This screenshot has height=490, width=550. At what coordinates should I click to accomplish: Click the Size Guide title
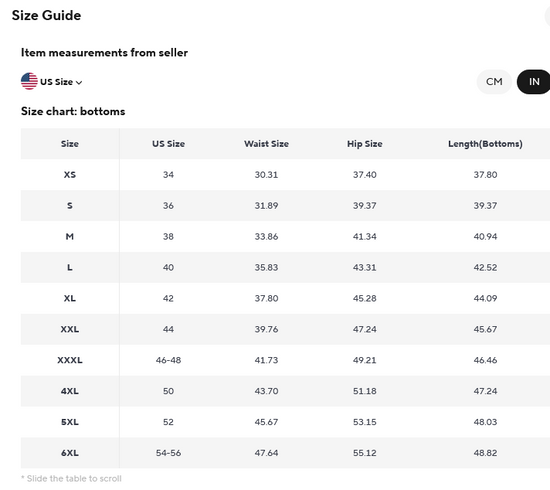pyautogui.click(x=46, y=15)
